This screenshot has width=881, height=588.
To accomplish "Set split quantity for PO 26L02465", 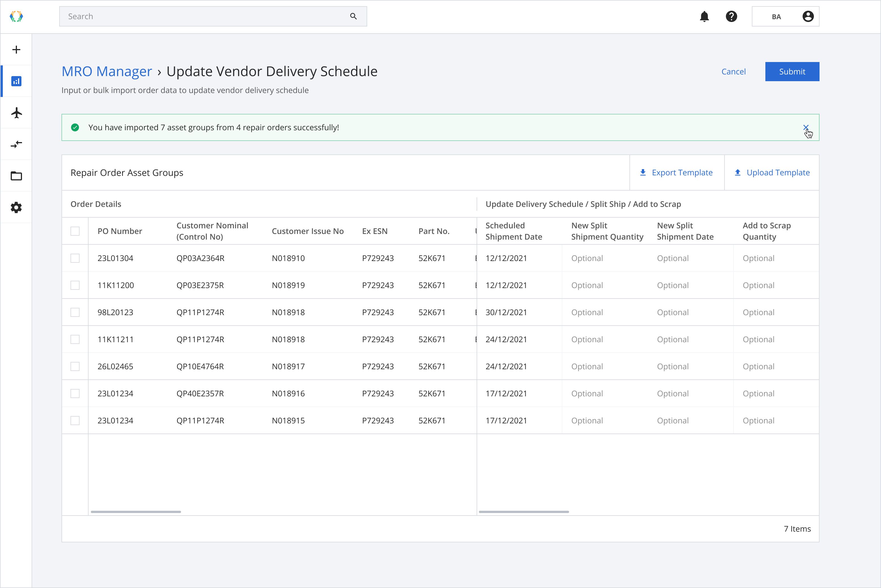I will (x=605, y=366).
